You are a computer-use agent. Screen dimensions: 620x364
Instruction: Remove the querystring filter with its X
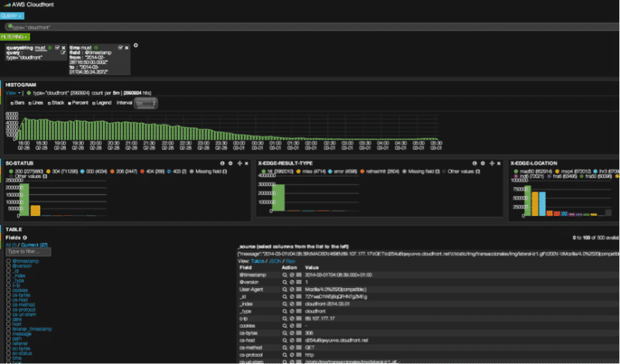(x=63, y=47)
